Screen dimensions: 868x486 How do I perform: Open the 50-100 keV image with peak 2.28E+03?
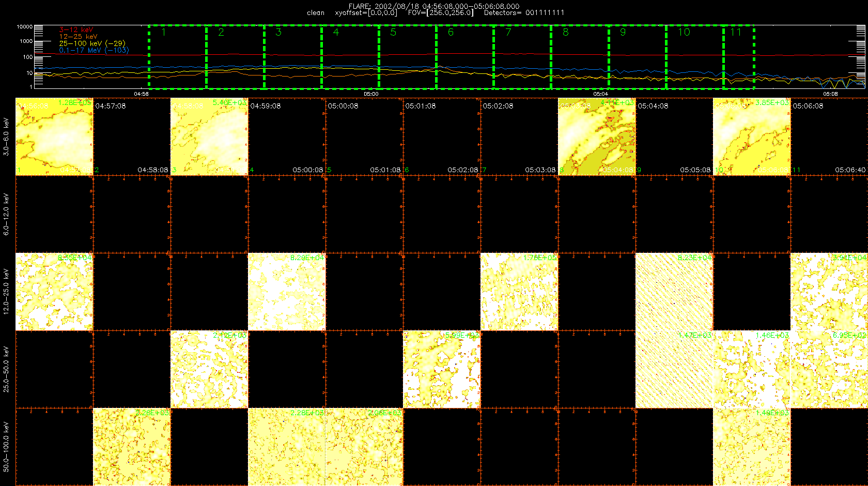pyautogui.click(x=287, y=447)
